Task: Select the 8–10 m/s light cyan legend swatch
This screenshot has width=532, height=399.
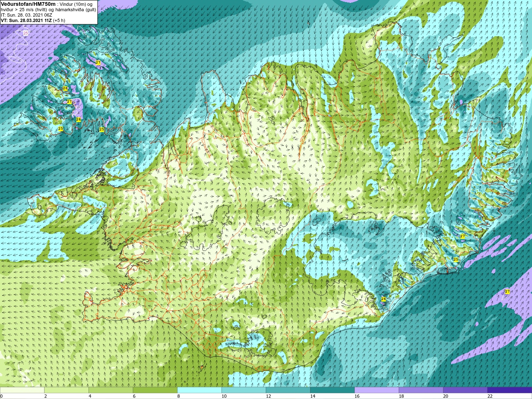Action: coord(199,390)
